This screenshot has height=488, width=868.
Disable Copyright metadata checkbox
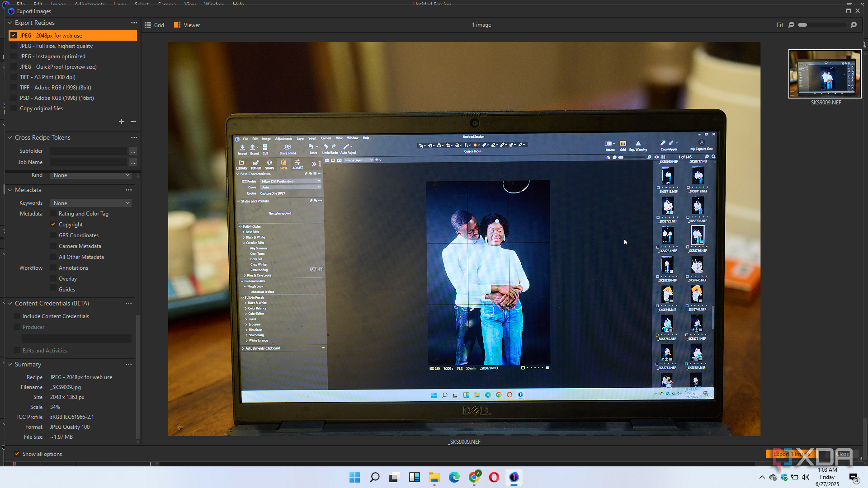tap(53, 225)
